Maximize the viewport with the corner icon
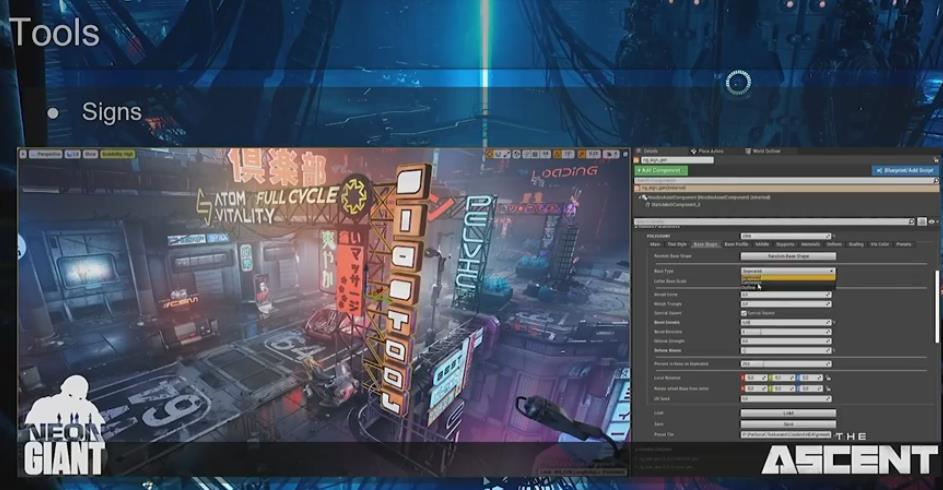Image resolution: width=943 pixels, height=490 pixels. (x=624, y=155)
